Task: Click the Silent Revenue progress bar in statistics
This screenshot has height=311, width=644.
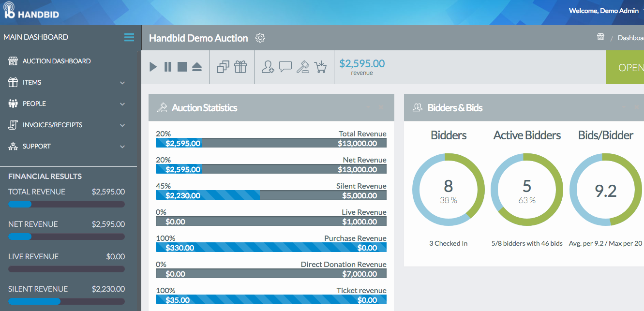Action: [271, 195]
